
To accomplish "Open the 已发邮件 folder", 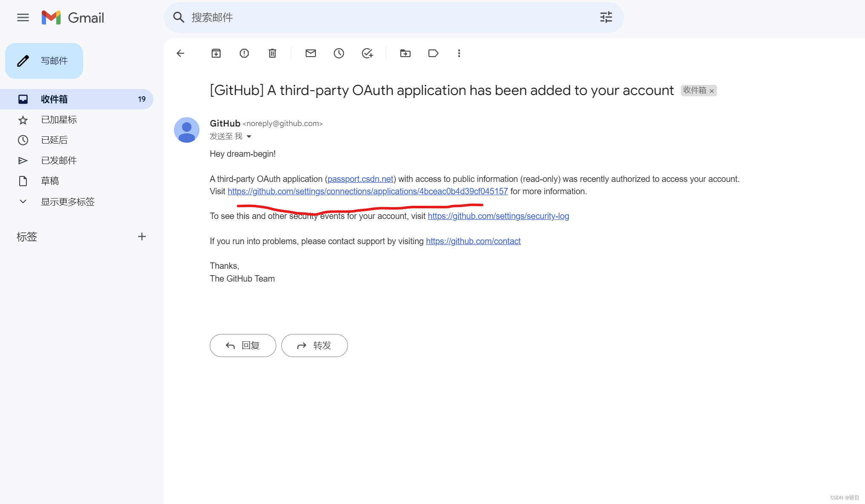I will click(59, 160).
